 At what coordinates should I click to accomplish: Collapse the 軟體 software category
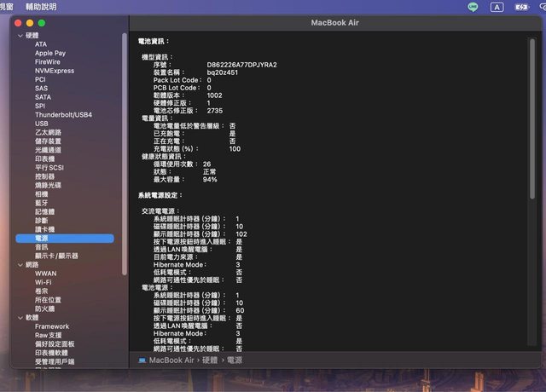click(20, 318)
